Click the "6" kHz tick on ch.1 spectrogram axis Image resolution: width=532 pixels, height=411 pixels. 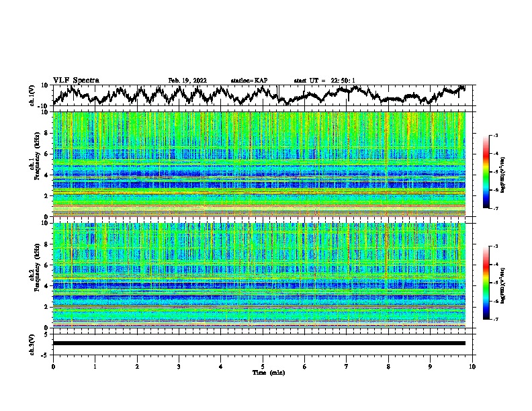(46, 154)
